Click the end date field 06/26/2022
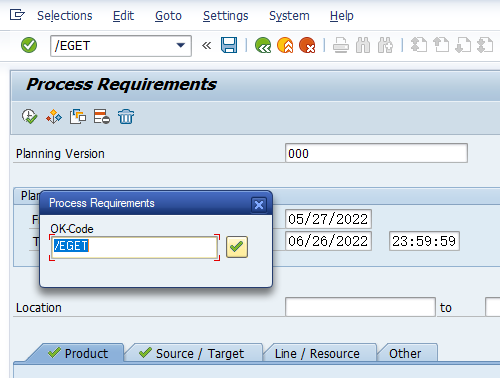 coord(328,241)
